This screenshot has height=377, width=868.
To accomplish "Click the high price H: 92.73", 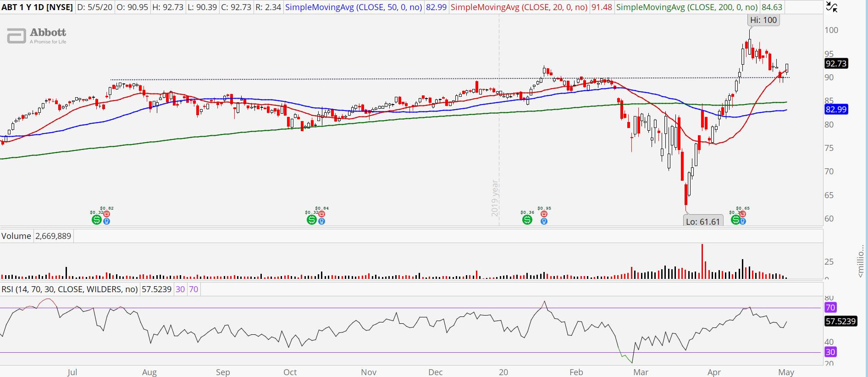I will 167,7.
